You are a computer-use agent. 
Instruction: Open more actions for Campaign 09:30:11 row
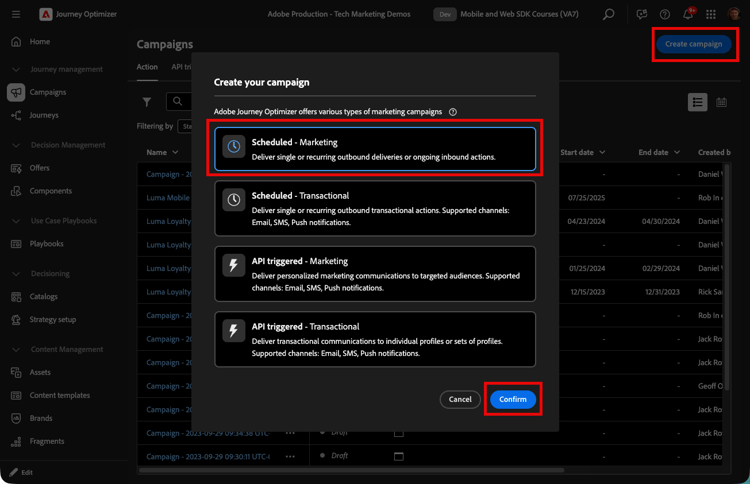tap(290, 457)
